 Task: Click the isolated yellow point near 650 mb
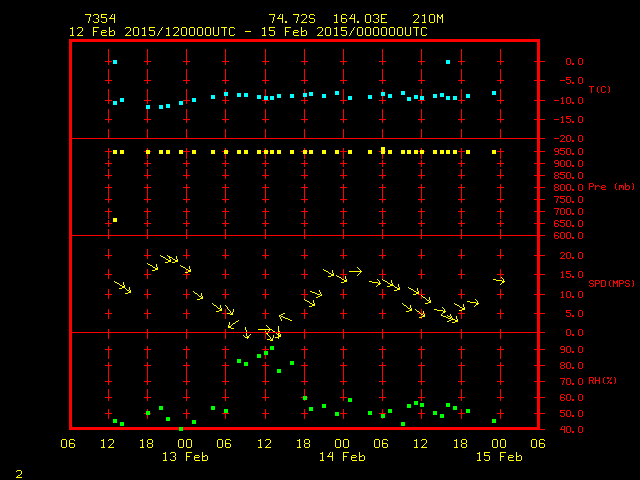(x=115, y=220)
